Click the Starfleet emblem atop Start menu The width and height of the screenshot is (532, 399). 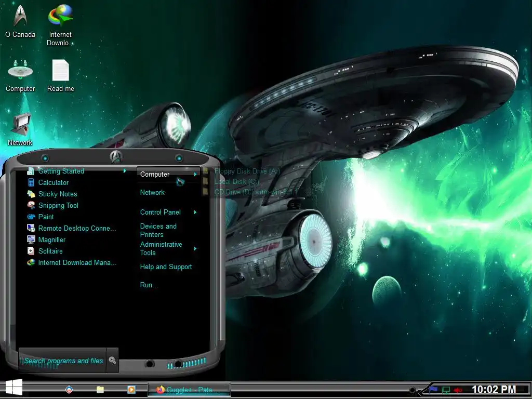(x=116, y=156)
